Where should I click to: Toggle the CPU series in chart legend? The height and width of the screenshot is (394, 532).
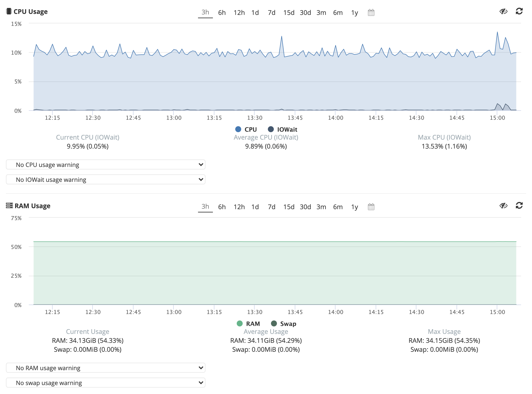[x=246, y=129]
